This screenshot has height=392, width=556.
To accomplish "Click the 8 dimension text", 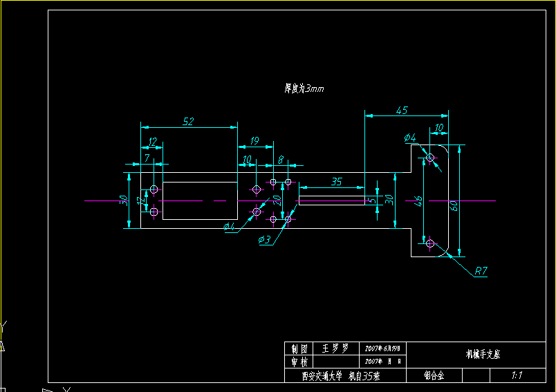I will tap(281, 160).
